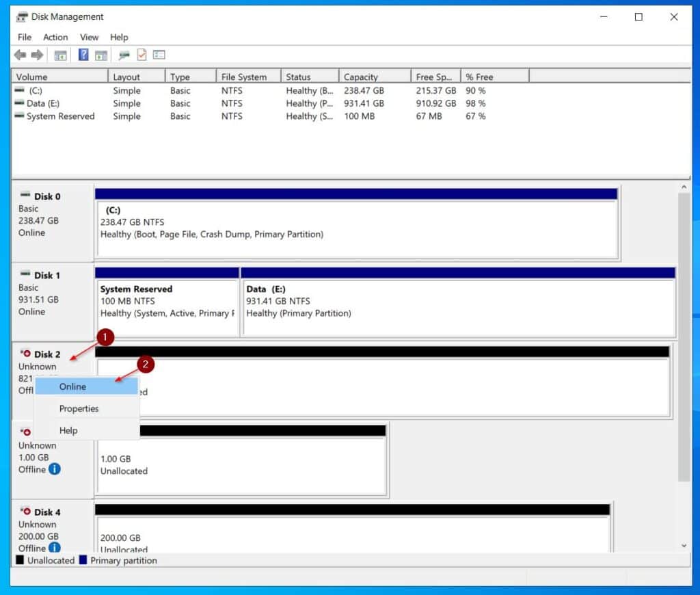Sort by the Status column header
The image size is (700, 595).
[310, 77]
